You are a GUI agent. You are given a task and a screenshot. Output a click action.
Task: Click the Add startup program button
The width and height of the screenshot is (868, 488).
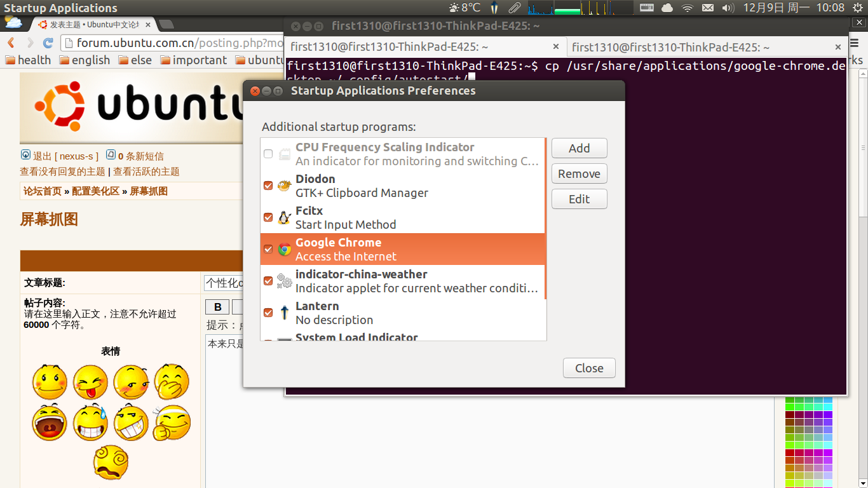click(x=580, y=148)
